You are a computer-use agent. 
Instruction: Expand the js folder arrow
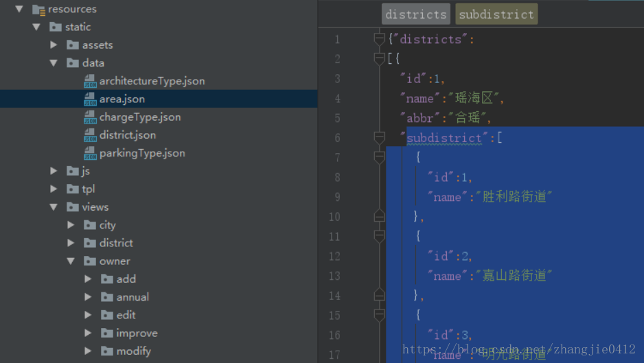point(54,170)
